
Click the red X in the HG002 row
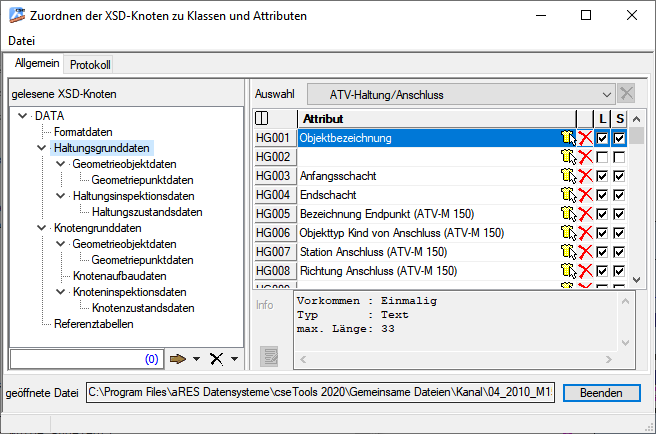click(585, 157)
